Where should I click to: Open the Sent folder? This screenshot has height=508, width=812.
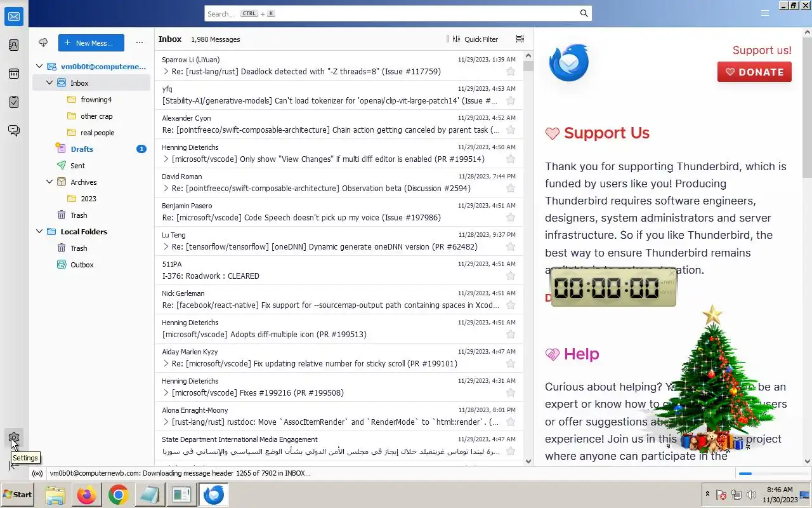pyautogui.click(x=91, y=165)
